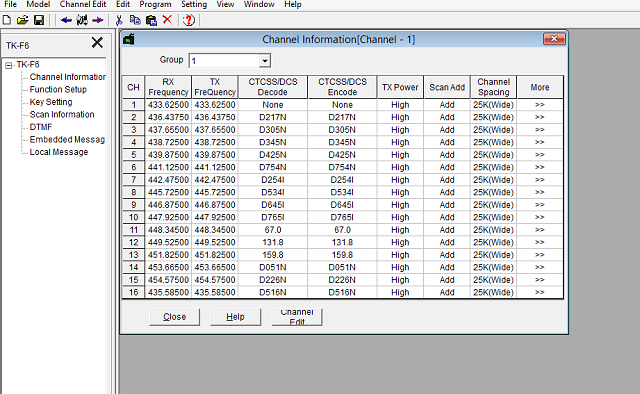Image resolution: width=640 pixels, height=394 pixels.
Task: Click encode cell D645I in channel 9
Action: click(342, 205)
